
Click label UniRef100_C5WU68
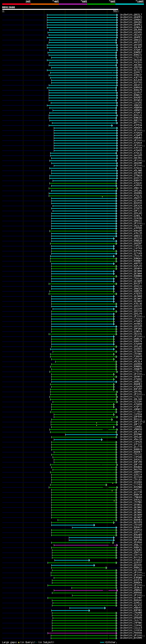click(131, 497)
